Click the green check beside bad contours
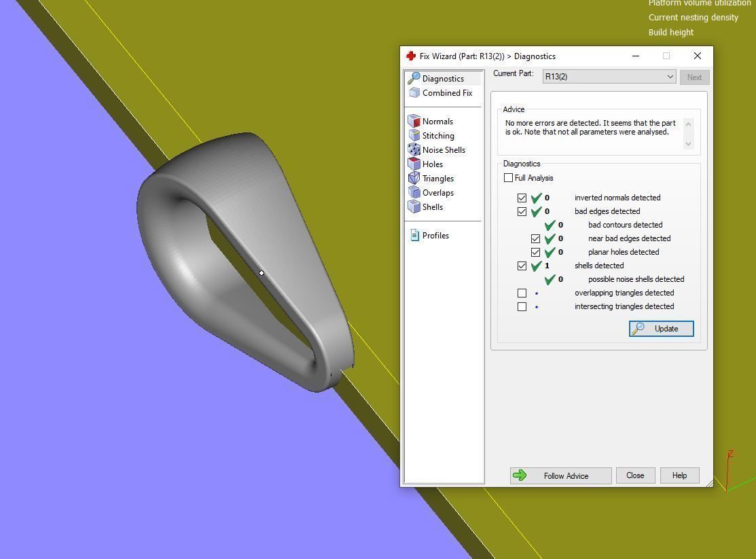This screenshot has height=559, width=756. click(x=550, y=225)
